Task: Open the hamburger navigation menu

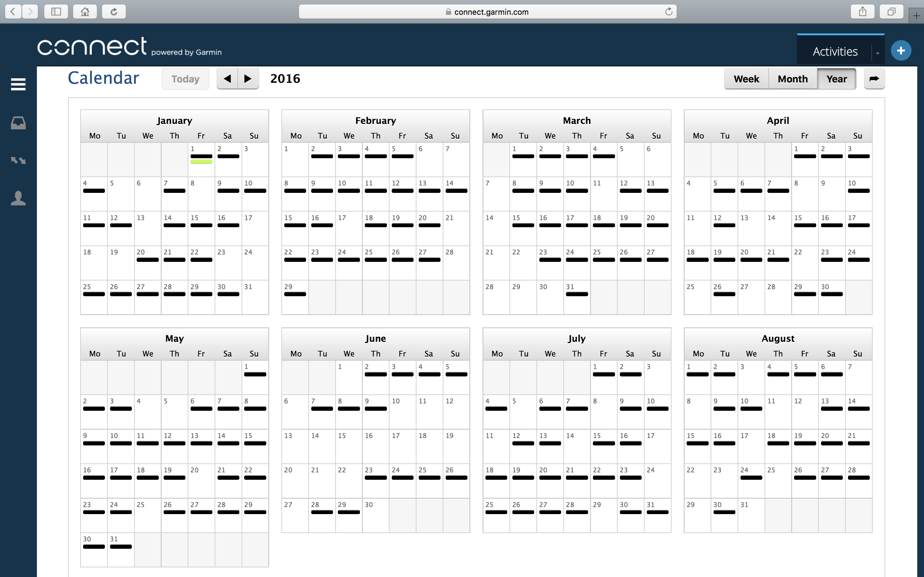Action: click(18, 84)
